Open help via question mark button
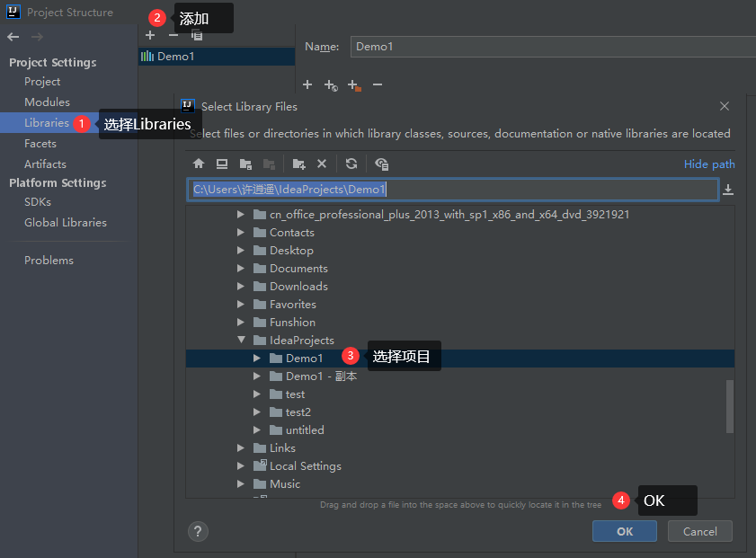Image resolution: width=756 pixels, height=558 pixels. [x=198, y=532]
